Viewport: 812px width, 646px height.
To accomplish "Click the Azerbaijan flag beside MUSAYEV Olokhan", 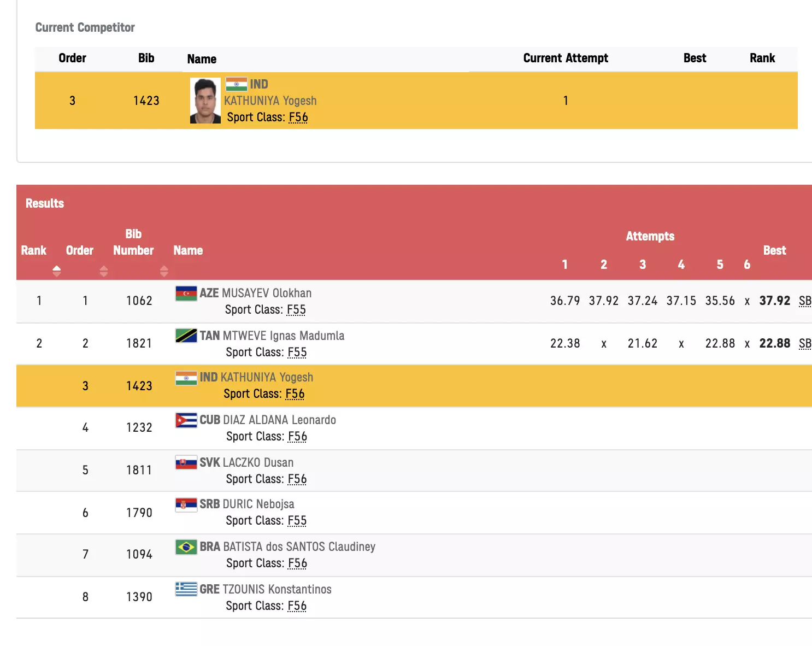I will (x=186, y=293).
